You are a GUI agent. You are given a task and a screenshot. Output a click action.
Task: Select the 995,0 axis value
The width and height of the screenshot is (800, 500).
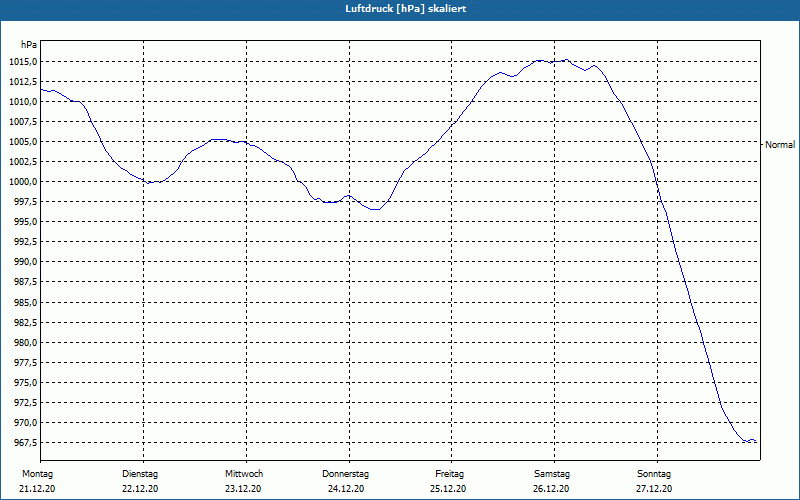25,222
